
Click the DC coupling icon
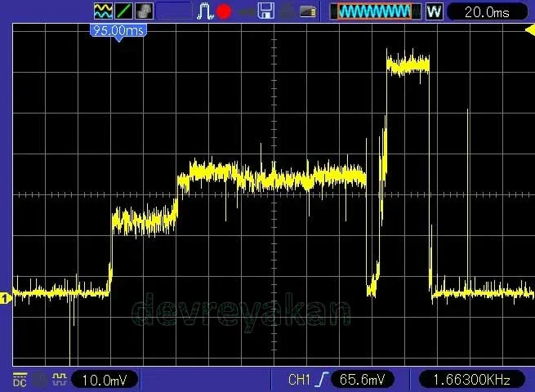[x=20, y=380]
